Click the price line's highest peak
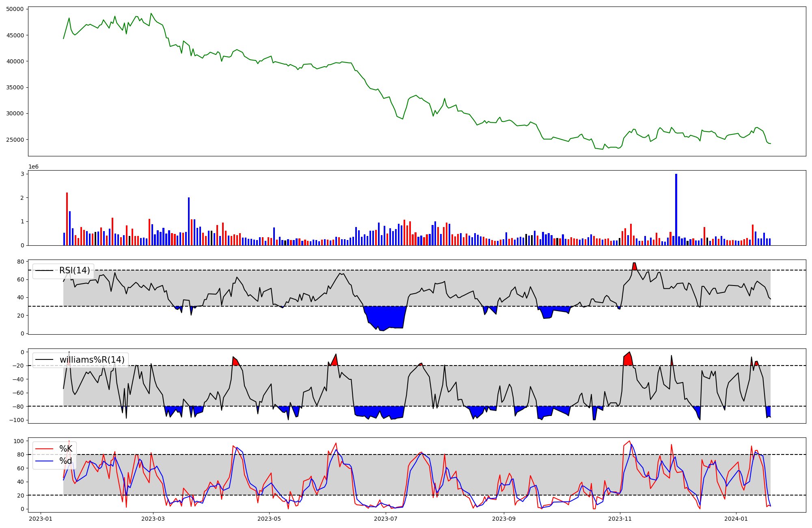Viewport: 812px width, 528px height. coord(151,13)
